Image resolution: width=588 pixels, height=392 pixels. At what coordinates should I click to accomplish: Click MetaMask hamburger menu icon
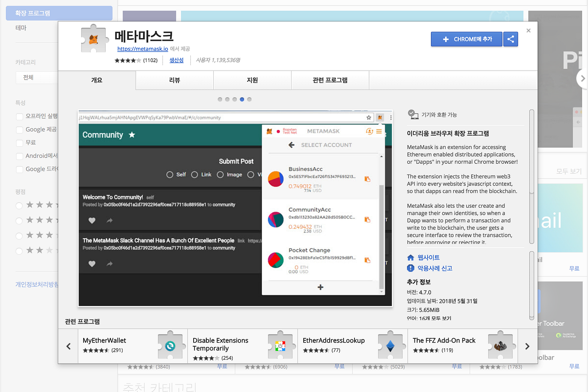[x=379, y=131]
